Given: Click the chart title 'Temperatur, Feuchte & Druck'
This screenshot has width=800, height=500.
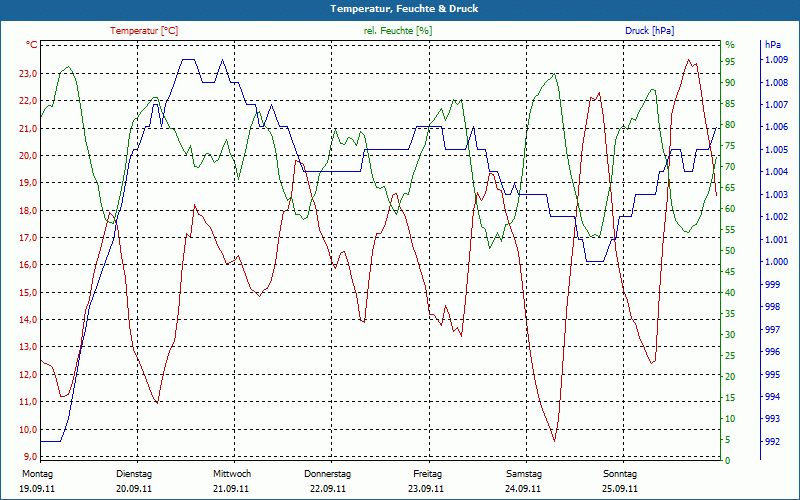Looking at the screenshot, I should pyautogui.click(x=404, y=9).
